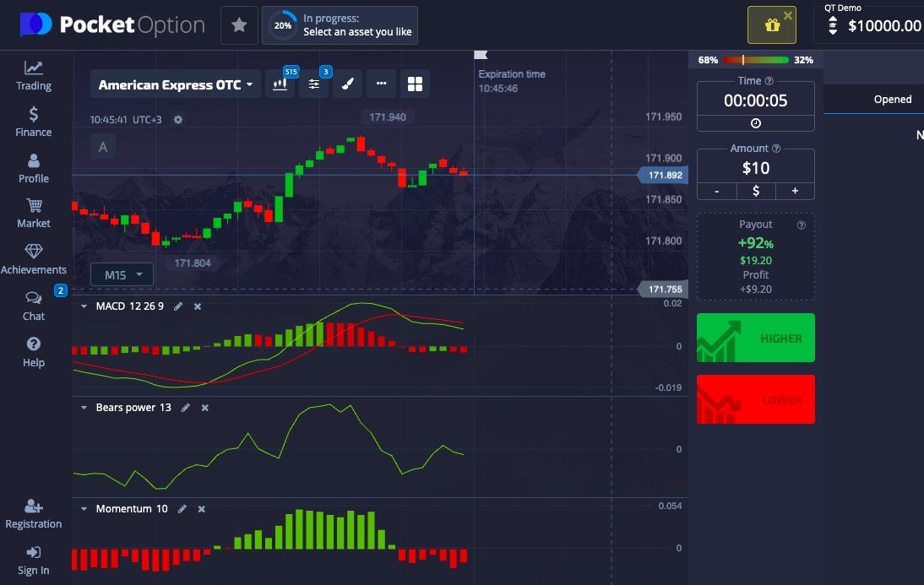Collapse the Bears power panel
924x585 pixels.
pyautogui.click(x=84, y=408)
